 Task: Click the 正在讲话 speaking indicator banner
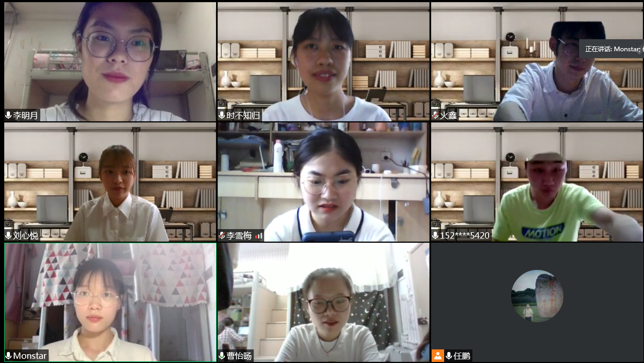pos(611,49)
